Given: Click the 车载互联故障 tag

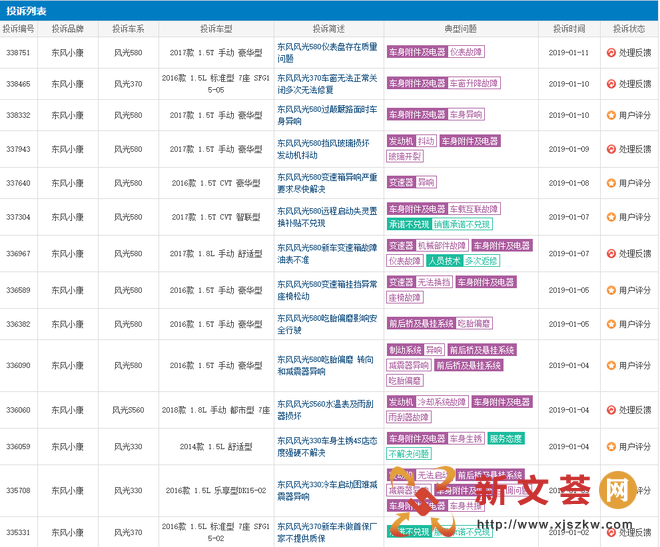Looking at the screenshot, I should pos(474,209).
